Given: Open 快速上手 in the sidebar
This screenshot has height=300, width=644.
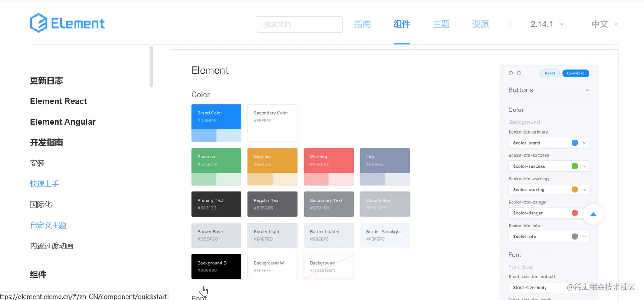Looking at the screenshot, I should [44, 184].
